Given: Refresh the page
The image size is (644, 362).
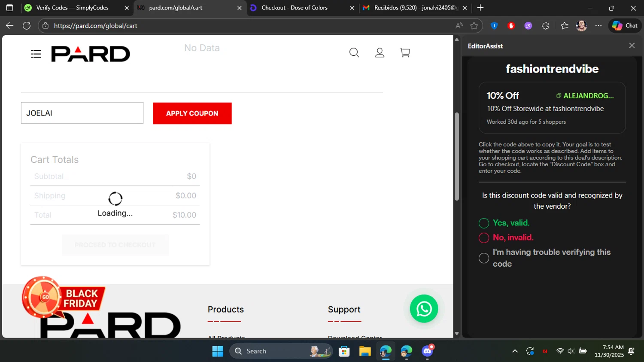Looking at the screenshot, I should click(27, 26).
